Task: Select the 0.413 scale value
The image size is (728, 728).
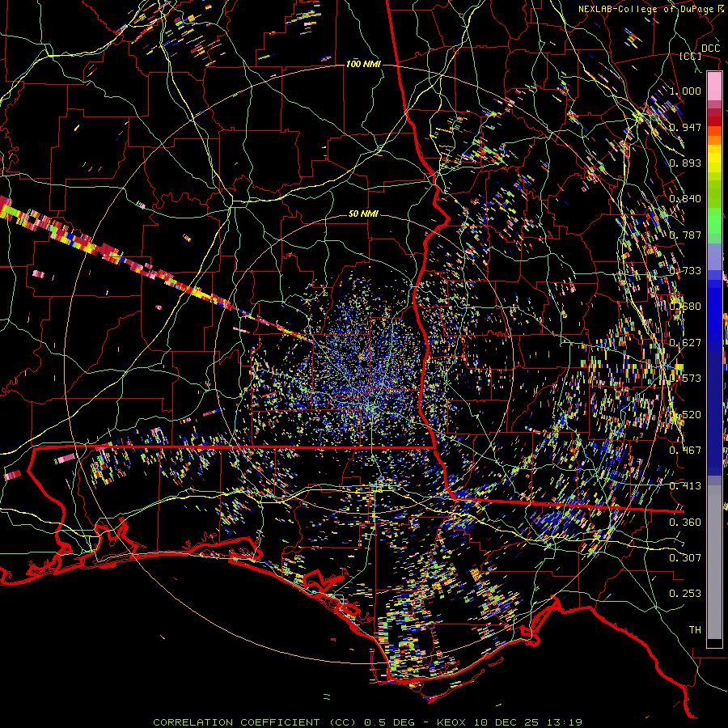Action: (x=685, y=486)
